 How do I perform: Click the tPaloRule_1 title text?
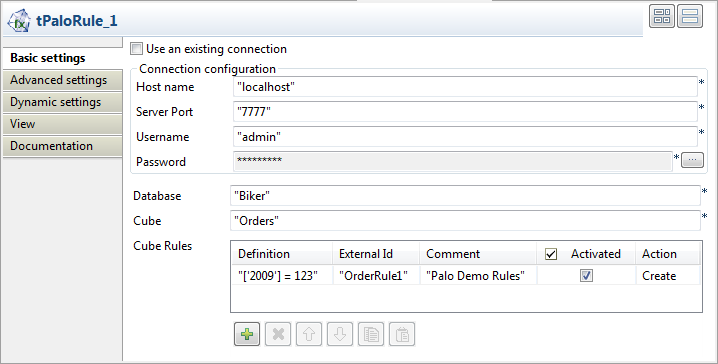(x=77, y=21)
